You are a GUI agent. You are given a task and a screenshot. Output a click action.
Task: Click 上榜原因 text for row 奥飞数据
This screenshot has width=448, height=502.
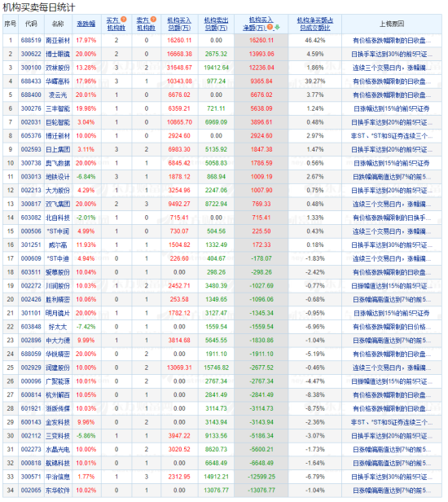pos(392,163)
